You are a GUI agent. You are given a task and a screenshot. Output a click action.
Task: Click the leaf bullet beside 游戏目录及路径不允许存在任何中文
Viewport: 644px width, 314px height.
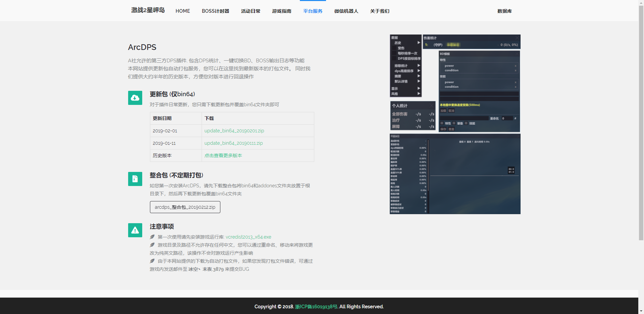(152, 245)
